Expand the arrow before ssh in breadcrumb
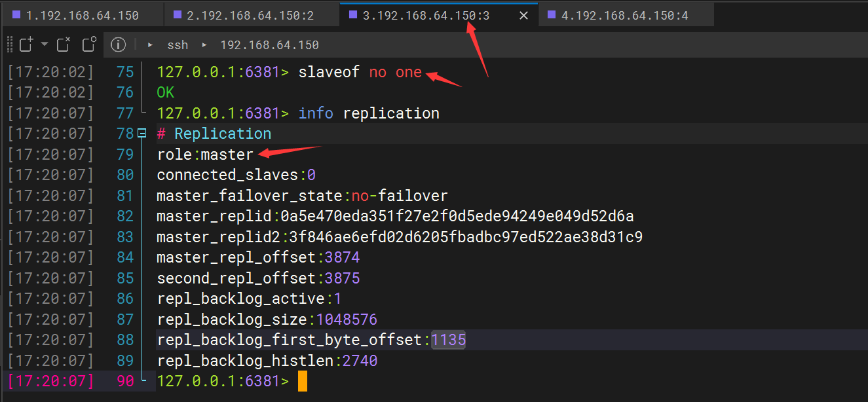The width and height of the screenshot is (868, 402). (x=151, y=45)
